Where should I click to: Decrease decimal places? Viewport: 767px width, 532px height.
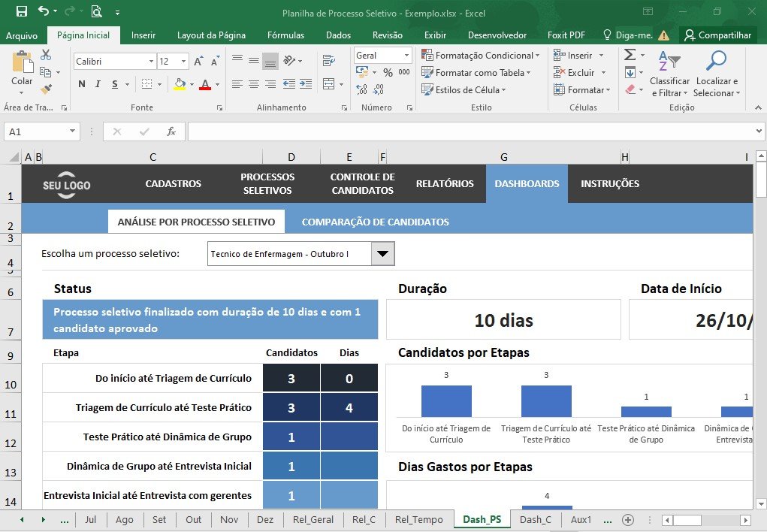coord(378,89)
